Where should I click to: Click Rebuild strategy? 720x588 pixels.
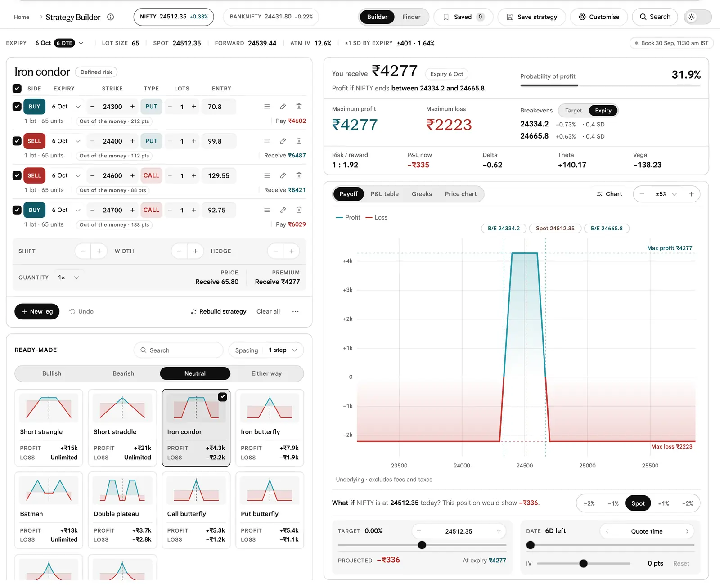pos(218,311)
